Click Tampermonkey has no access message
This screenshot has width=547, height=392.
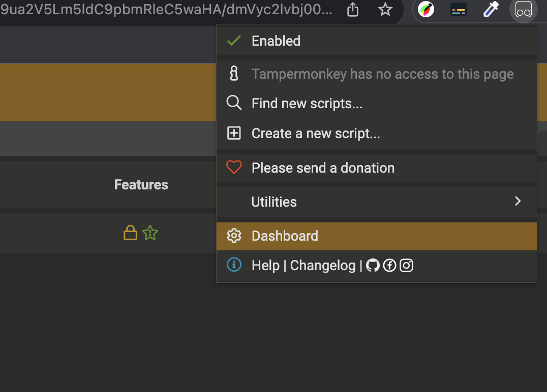pos(382,74)
